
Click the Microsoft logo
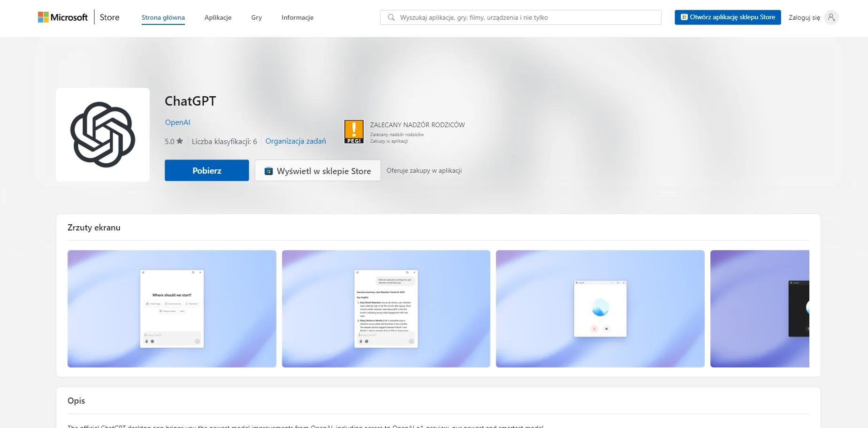[63, 17]
